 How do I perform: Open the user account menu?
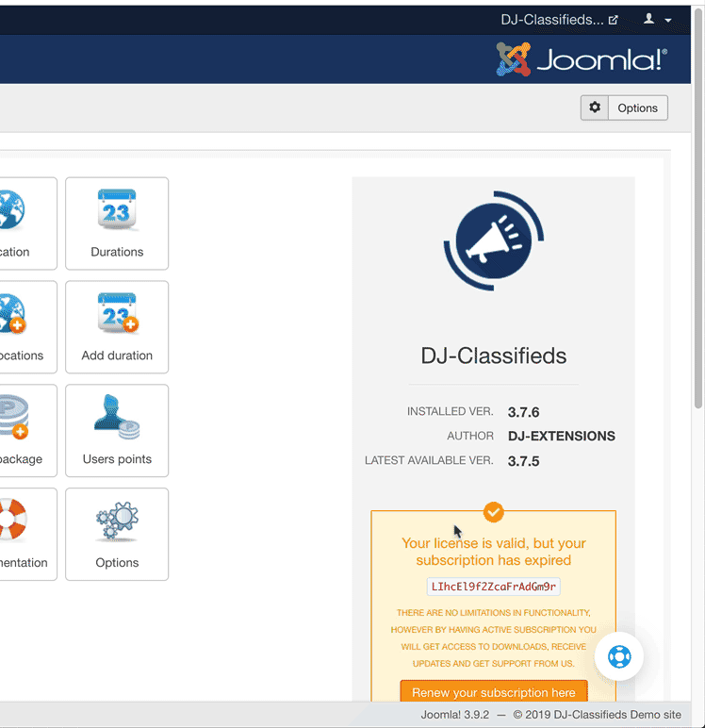pyautogui.click(x=658, y=20)
